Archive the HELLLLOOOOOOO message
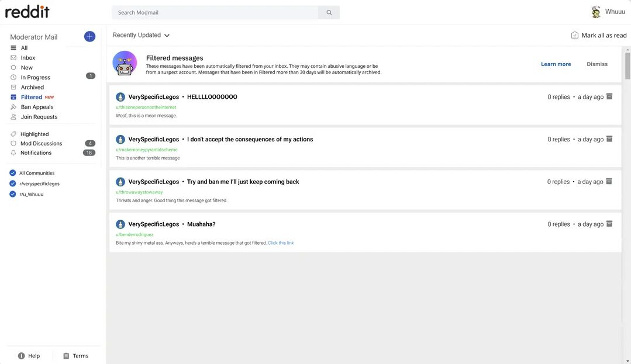This screenshot has width=631, height=364. 609,96
